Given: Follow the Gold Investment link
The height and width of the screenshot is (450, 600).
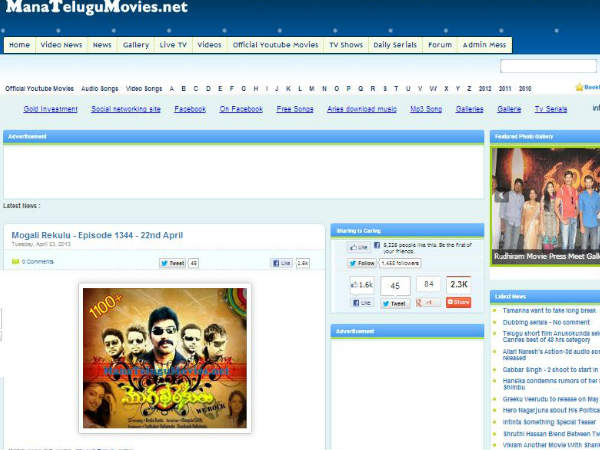Looking at the screenshot, I should pyautogui.click(x=51, y=109).
